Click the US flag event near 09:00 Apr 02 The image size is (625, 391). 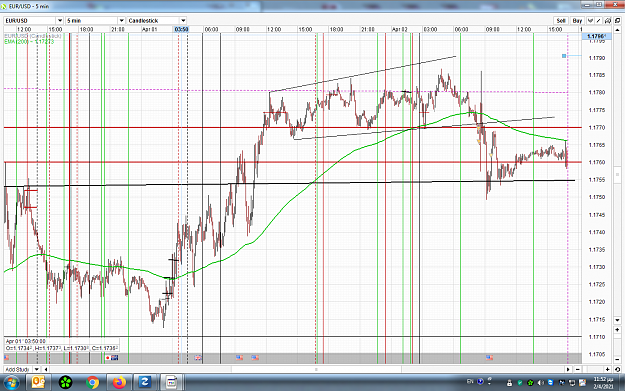point(489,358)
